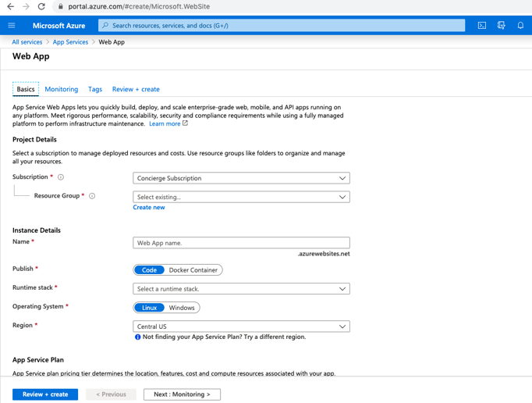Screen dimensions: 532x403
Task: Open the notifications bell
Action: 520,26
